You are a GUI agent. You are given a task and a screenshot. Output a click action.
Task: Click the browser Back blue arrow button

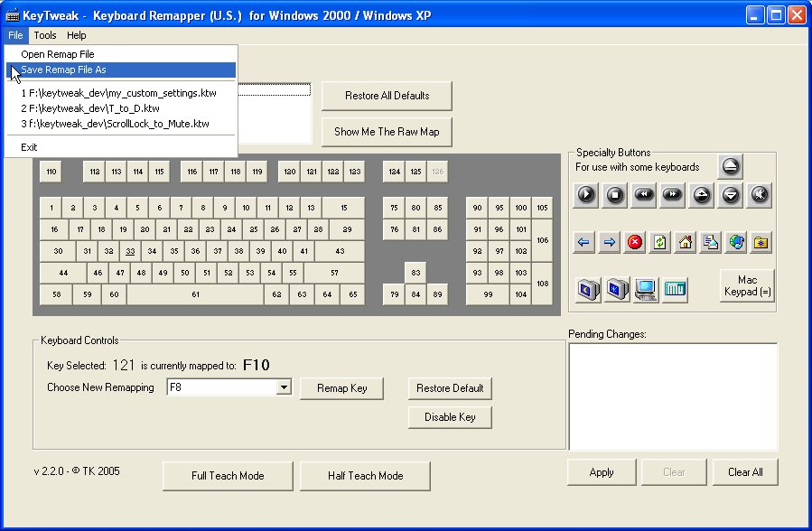[x=584, y=242]
